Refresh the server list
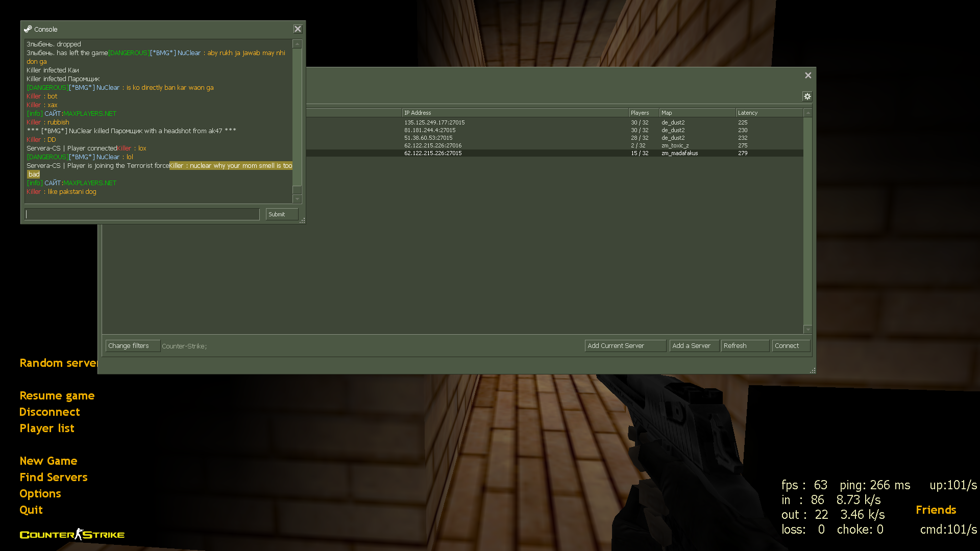 745,346
